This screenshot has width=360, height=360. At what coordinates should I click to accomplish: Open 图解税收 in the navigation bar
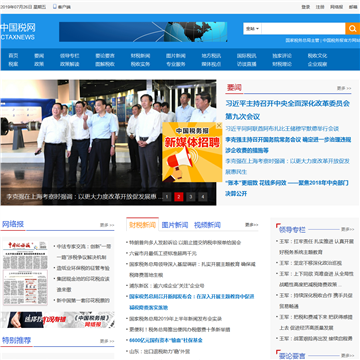(105, 64)
